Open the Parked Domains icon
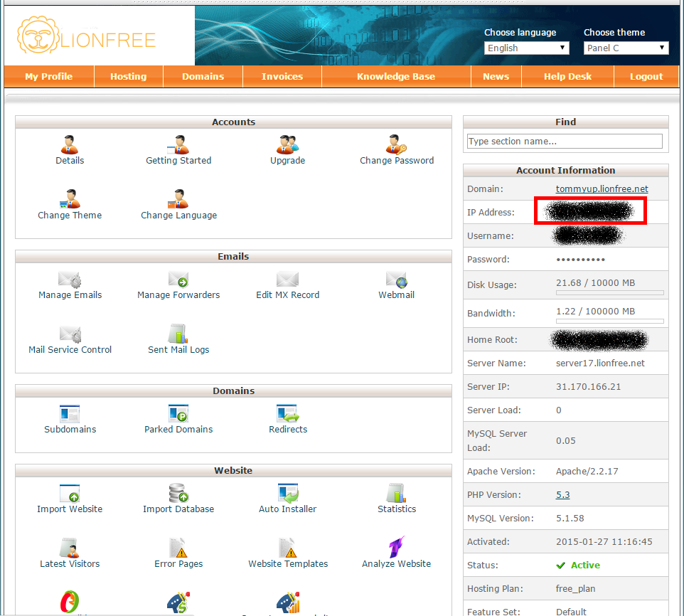The height and width of the screenshot is (616, 684). pyautogui.click(x=178, y=414)
